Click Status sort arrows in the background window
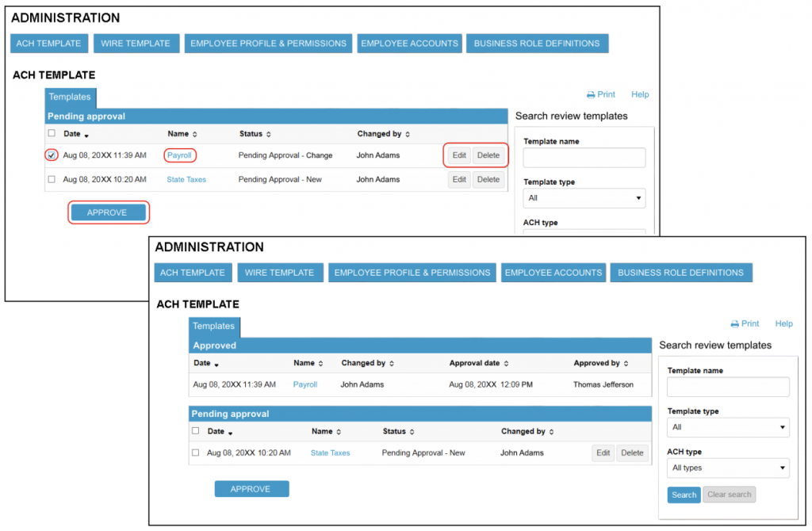This screenshot has width=812, height=531. coord(269,135)
